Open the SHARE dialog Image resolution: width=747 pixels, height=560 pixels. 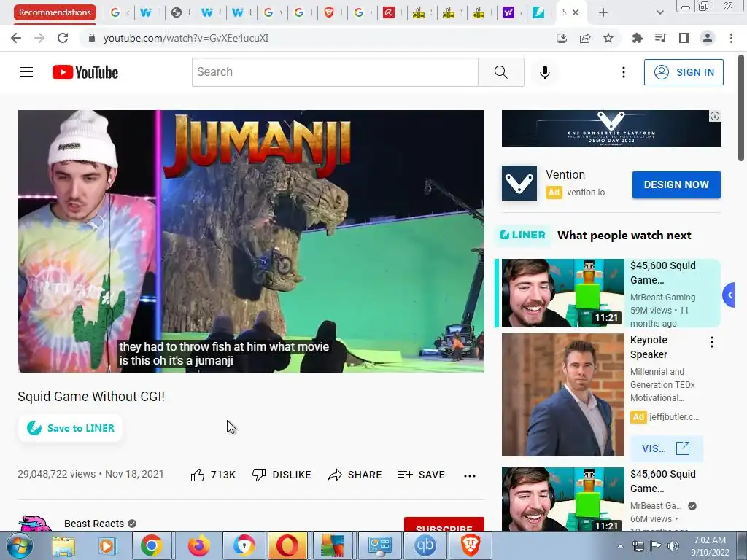(355, 475)
